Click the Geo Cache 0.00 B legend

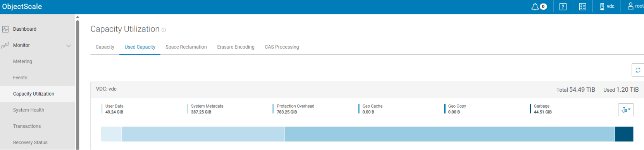(x=371, y=109)
